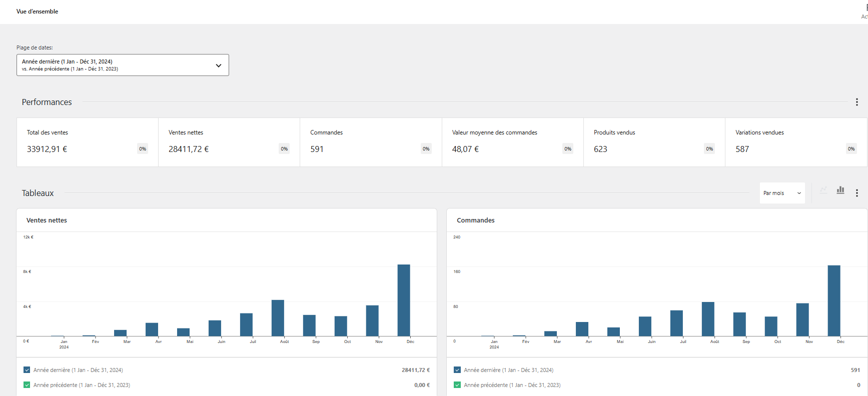868x396 pixels.
Task: Click the Ventes nettes chart title
Action: (x=47, y=220)
